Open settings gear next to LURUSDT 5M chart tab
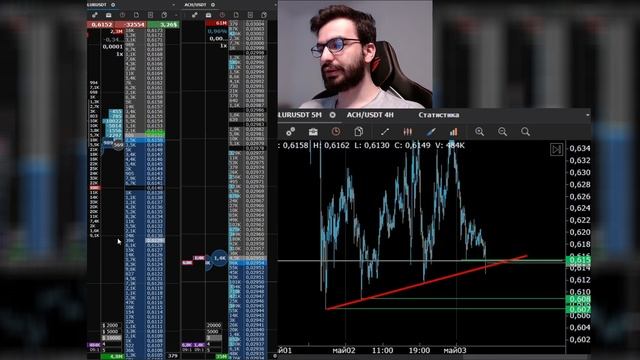Screen dimensions: 640x360 [333, 115]
